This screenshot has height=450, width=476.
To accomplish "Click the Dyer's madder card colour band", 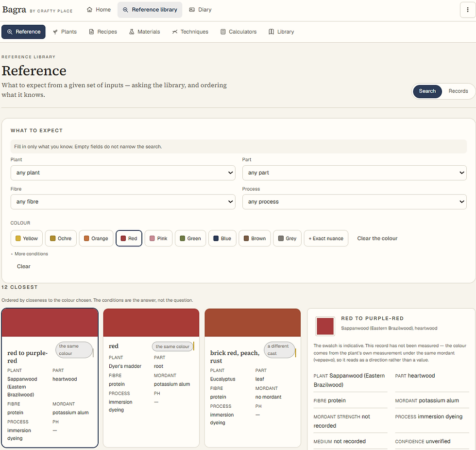I will [x=151, y=323].
